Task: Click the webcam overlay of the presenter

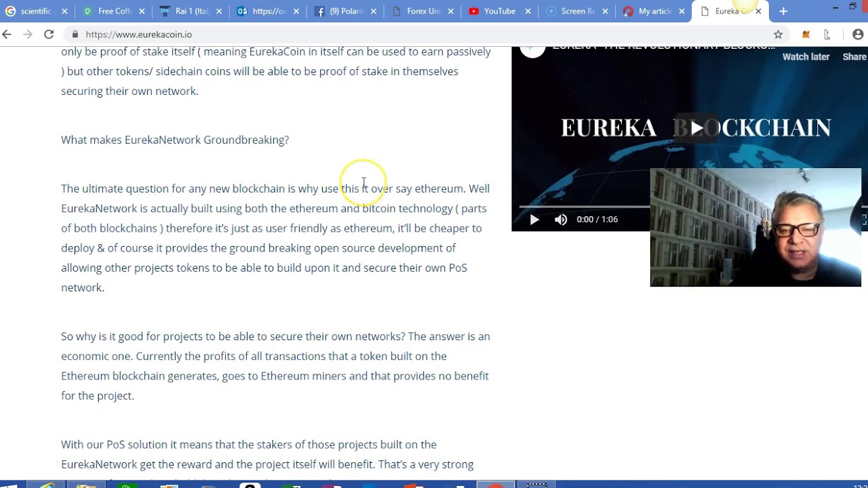Action: 755,228
